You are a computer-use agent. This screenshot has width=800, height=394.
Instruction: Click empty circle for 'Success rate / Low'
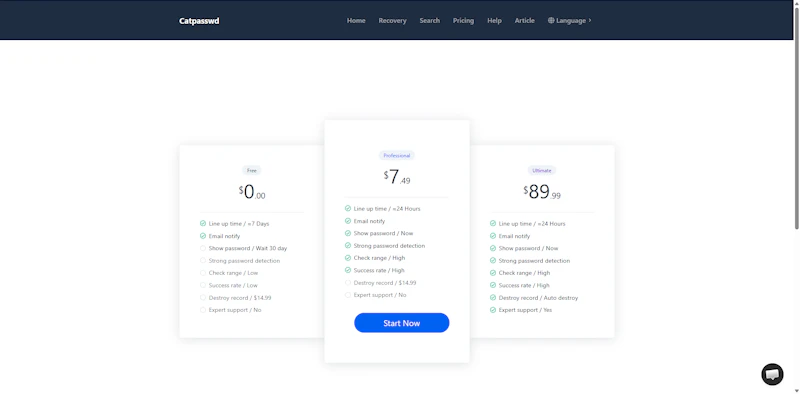(x=203, y=285)
